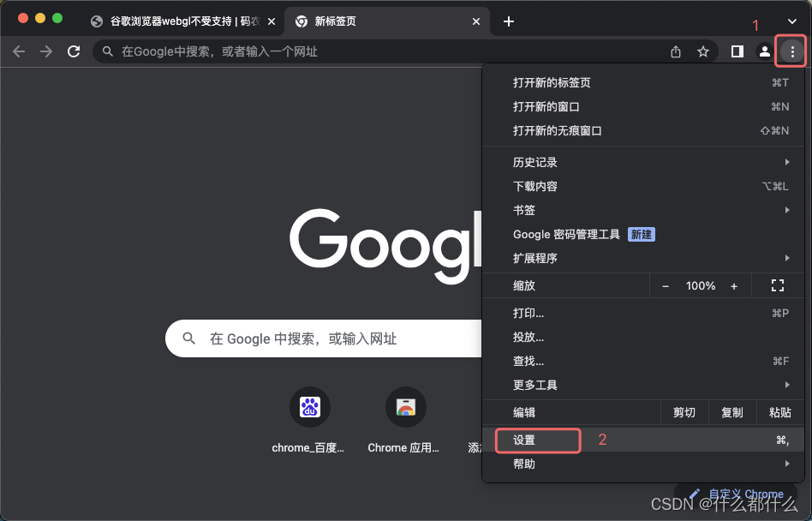Select 打印... menu item

pyautogui.click(x=642, y=314)
